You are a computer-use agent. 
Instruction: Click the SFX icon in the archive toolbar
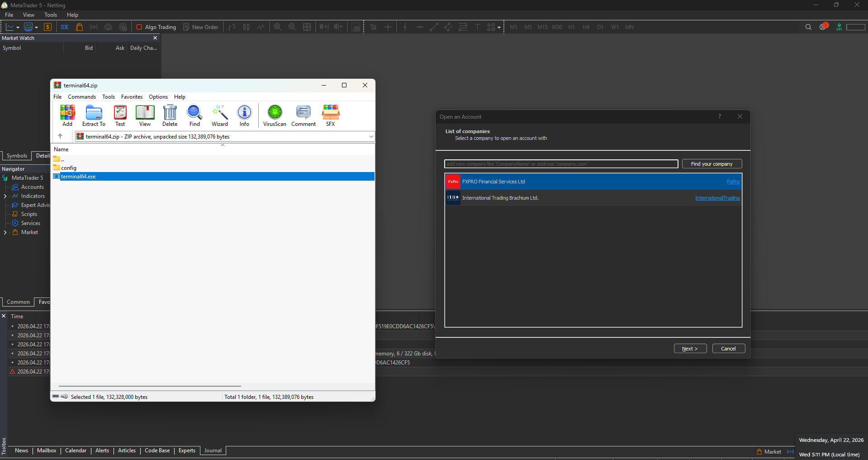[331, 115]
